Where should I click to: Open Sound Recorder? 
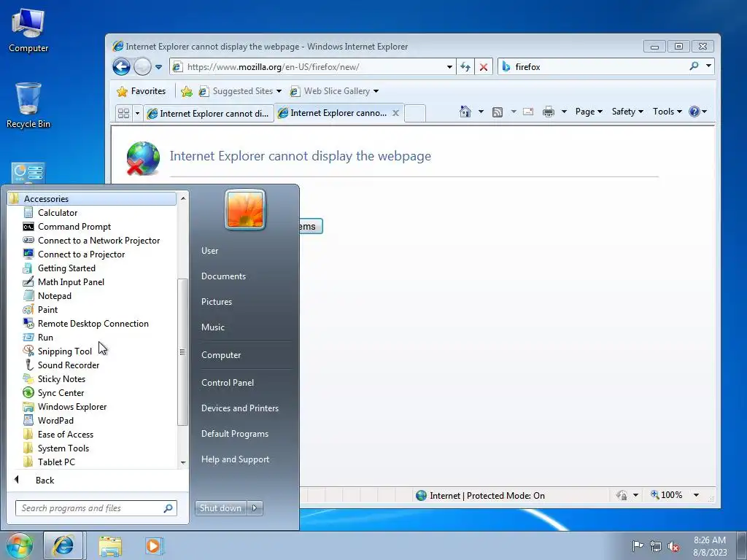coord(68,365)
